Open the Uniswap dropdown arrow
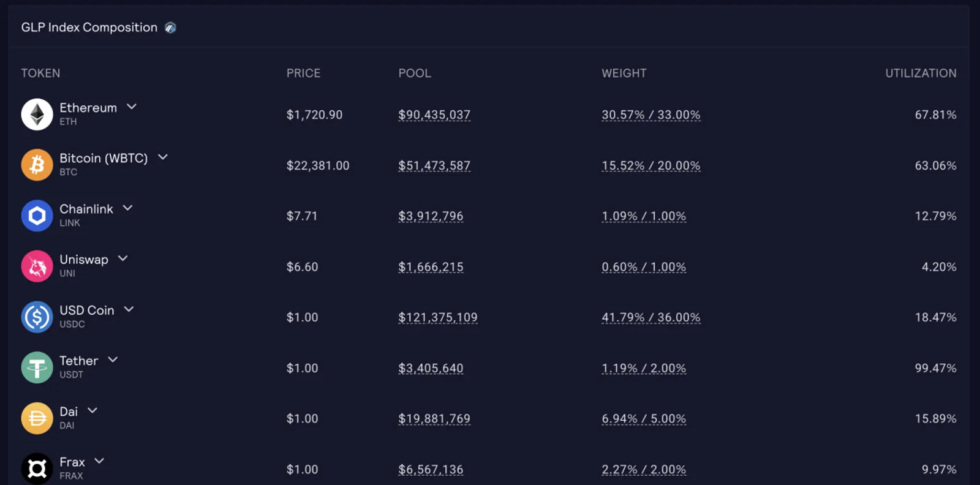This screenshot has width=980, height=485. coord(123,258)
